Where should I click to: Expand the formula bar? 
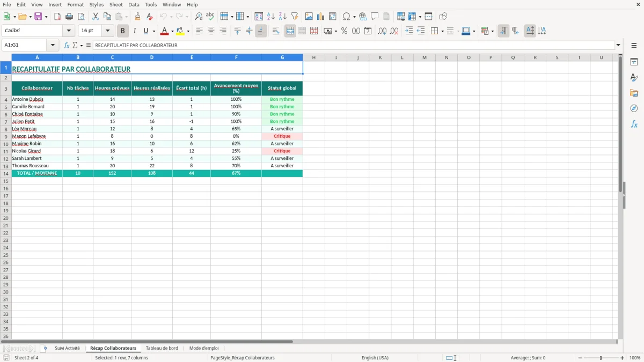[618, 45]
